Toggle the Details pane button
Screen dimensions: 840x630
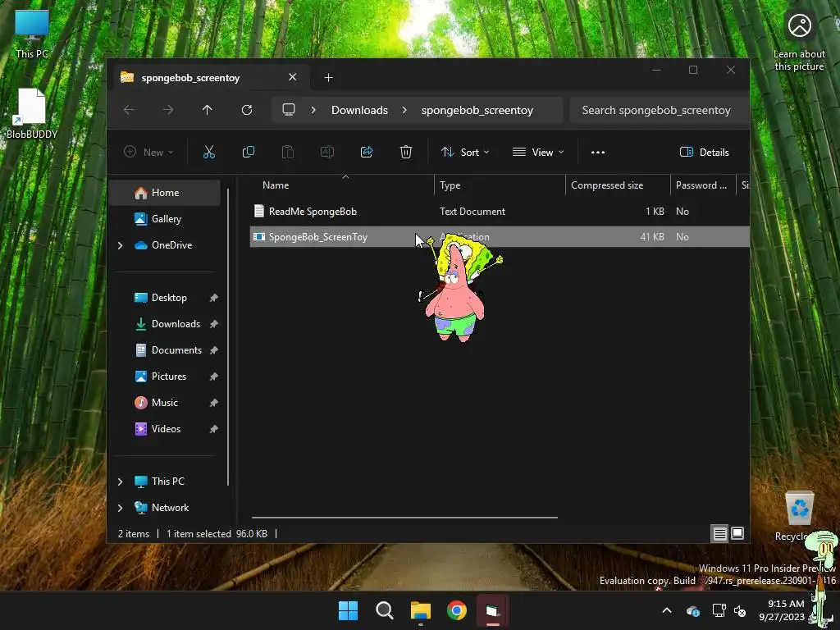[x=704, y=152]
